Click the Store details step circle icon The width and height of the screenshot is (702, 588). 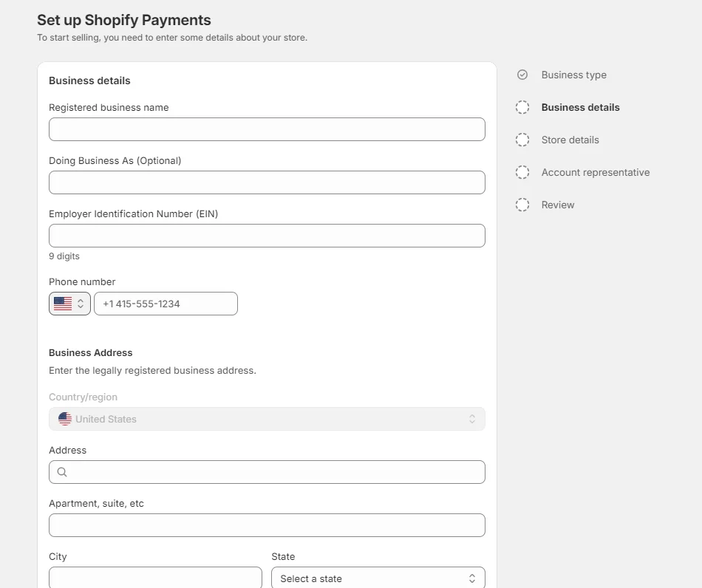[x=522, y=140]
